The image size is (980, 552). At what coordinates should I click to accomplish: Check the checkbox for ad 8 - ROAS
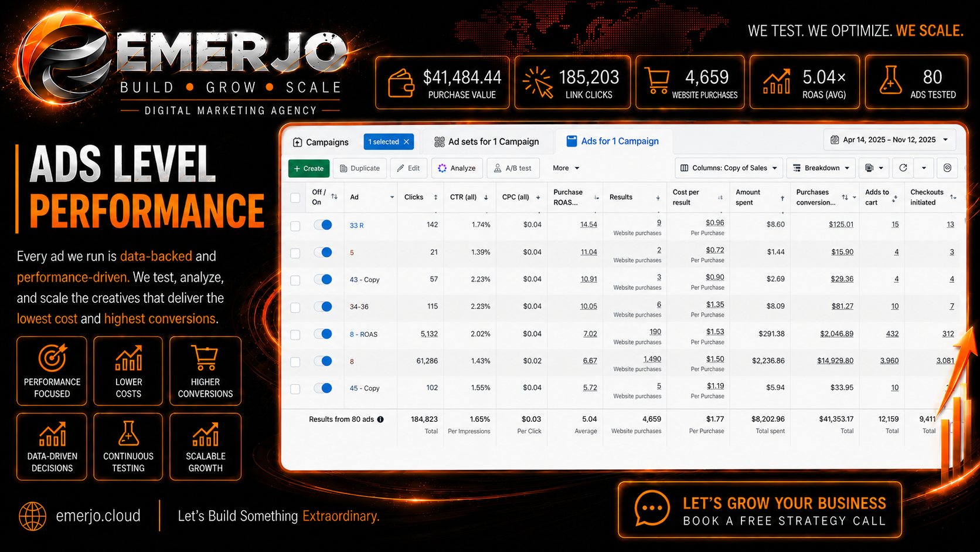point(295,335)
